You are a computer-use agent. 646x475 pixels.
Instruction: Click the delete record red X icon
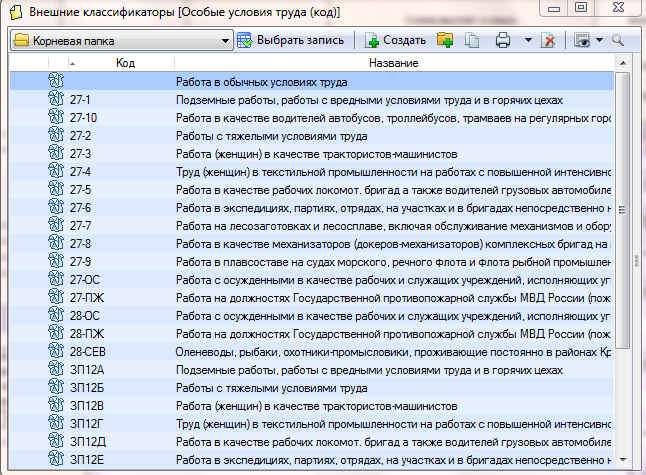[x=548, y=40]
